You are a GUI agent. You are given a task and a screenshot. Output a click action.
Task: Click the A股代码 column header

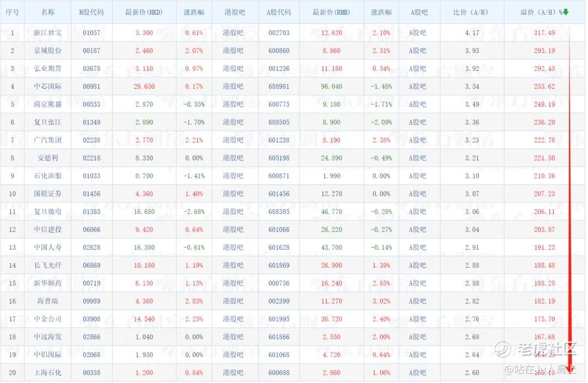(279, 12)
